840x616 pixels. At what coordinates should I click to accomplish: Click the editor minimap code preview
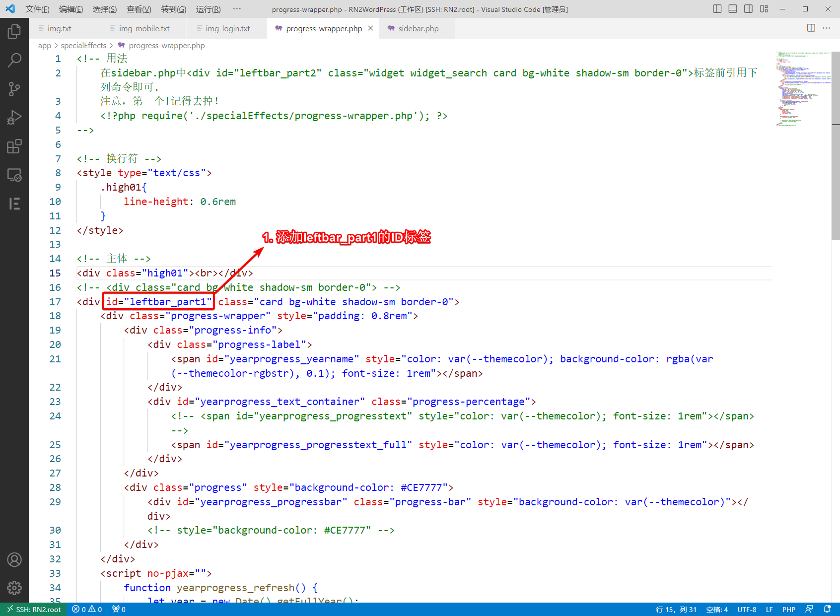803,88
